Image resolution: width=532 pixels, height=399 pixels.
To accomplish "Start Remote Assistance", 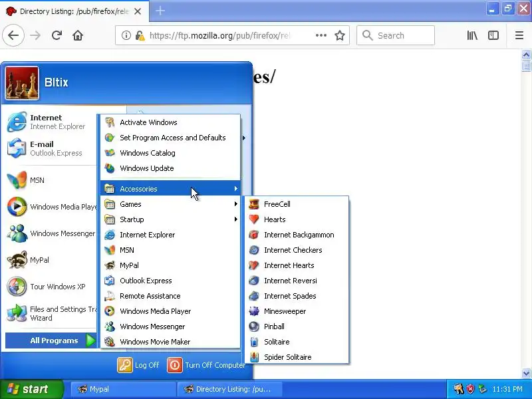I will 170,295.
